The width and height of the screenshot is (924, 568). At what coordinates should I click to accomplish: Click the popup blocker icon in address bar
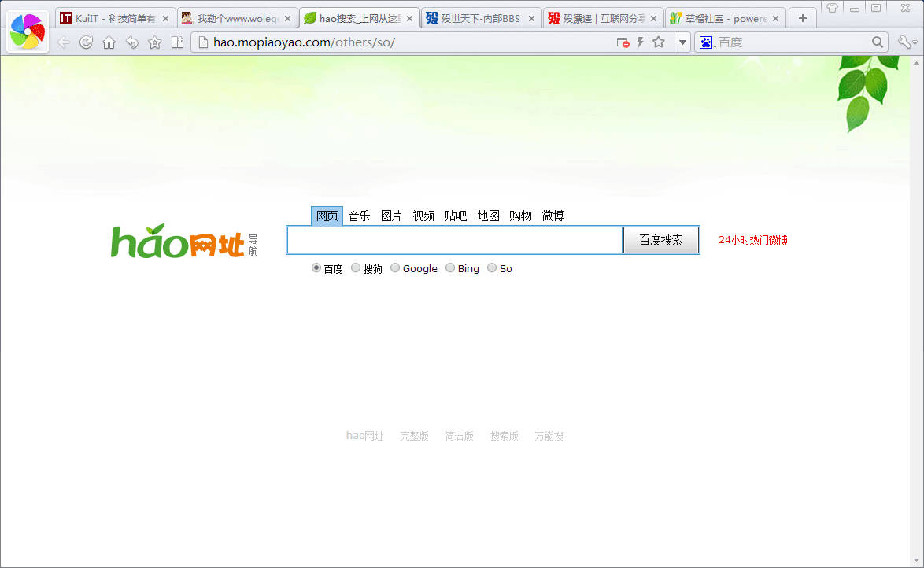(623, 42)
